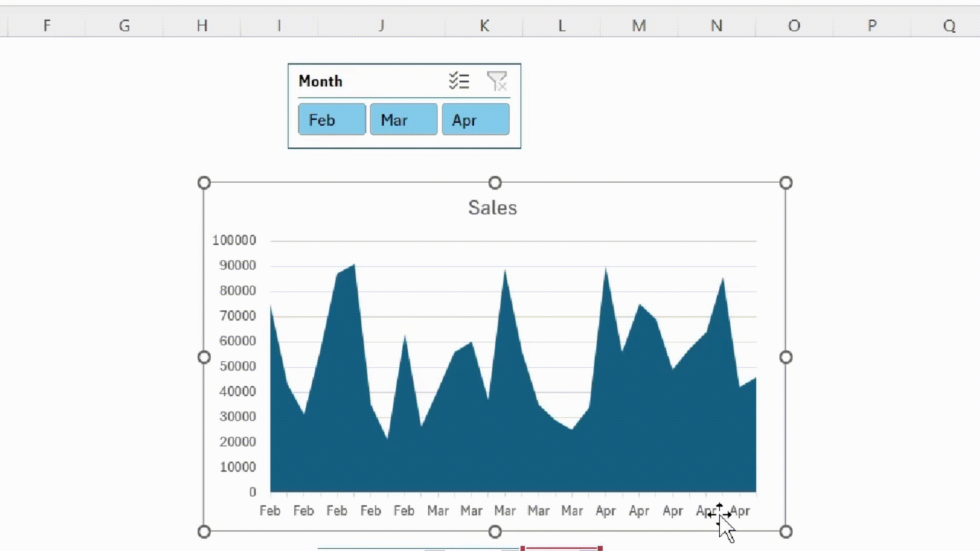The width and height of the screenshot is (980, 551).
Task: Select column header M
Action: 639,26
